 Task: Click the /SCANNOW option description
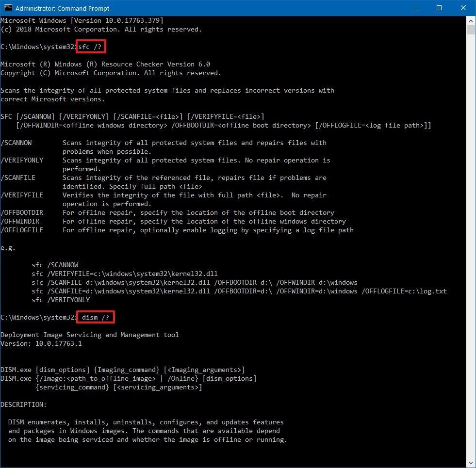194,143
